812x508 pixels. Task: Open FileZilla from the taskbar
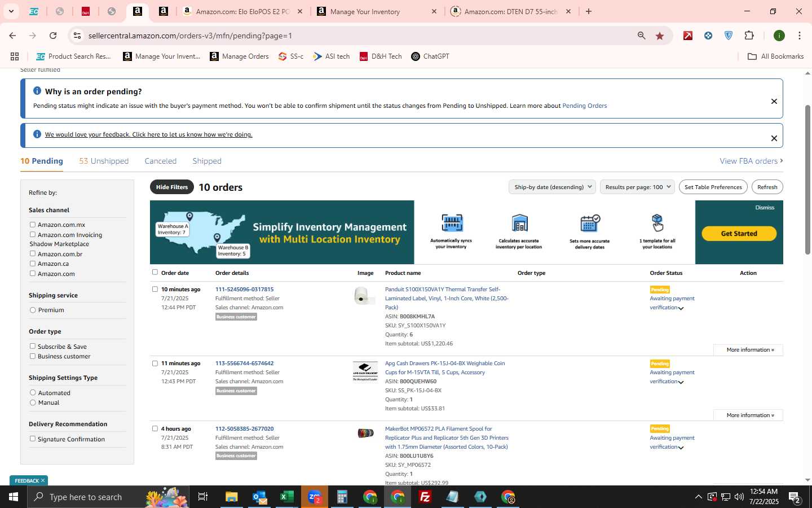[425, 497]
